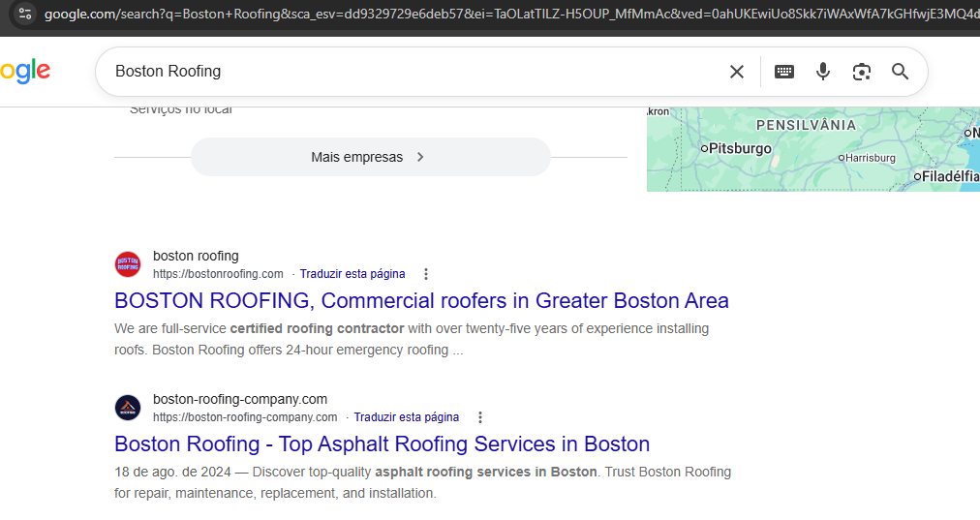980x520 pixels.
Task: Click the Google logo
Action: (x=25, y=72)
